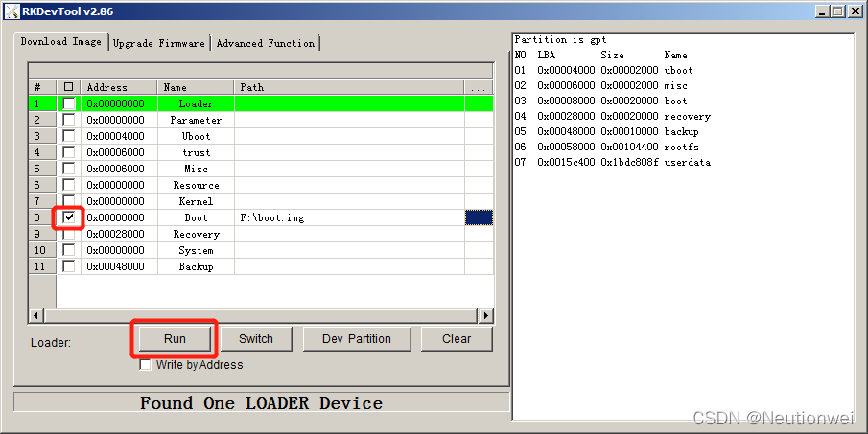The width and height of the screenshot is (868, 434).
Task: Click 'Found One LOADER Device' status
Action: tap(261, 402)
